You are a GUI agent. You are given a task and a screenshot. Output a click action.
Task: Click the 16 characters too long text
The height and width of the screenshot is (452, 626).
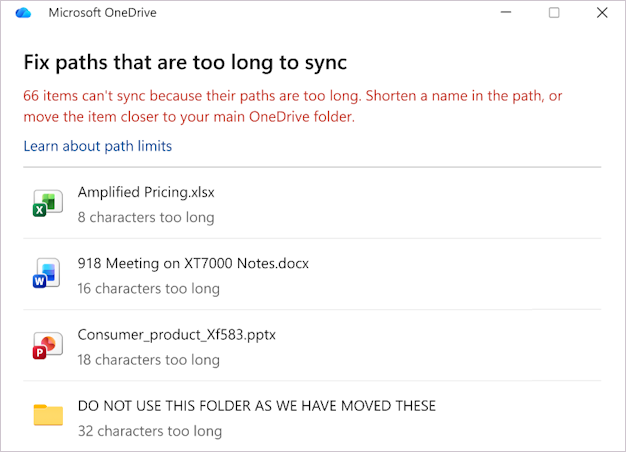coord(149,289)
